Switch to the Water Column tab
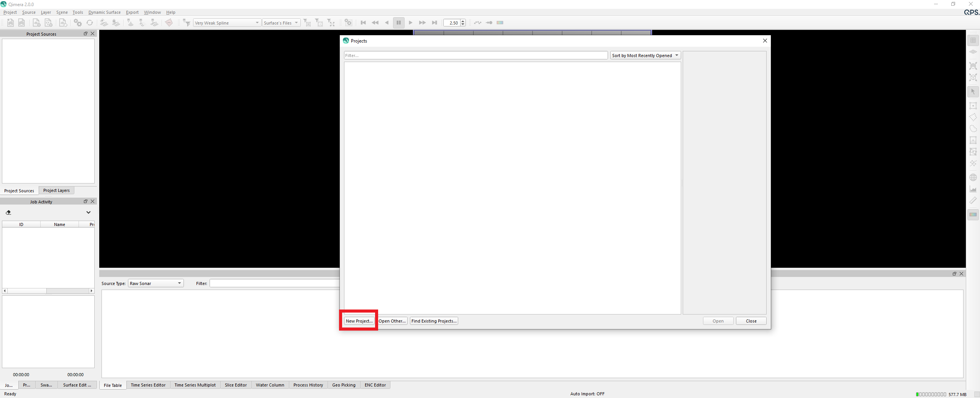 (270, 385)
